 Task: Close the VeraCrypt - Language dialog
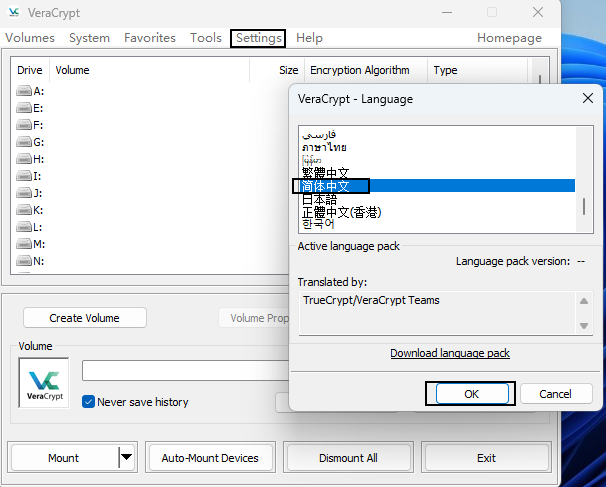588,98
